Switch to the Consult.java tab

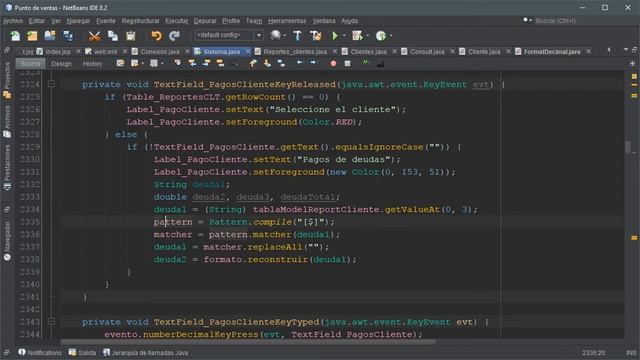coord(427,52)
